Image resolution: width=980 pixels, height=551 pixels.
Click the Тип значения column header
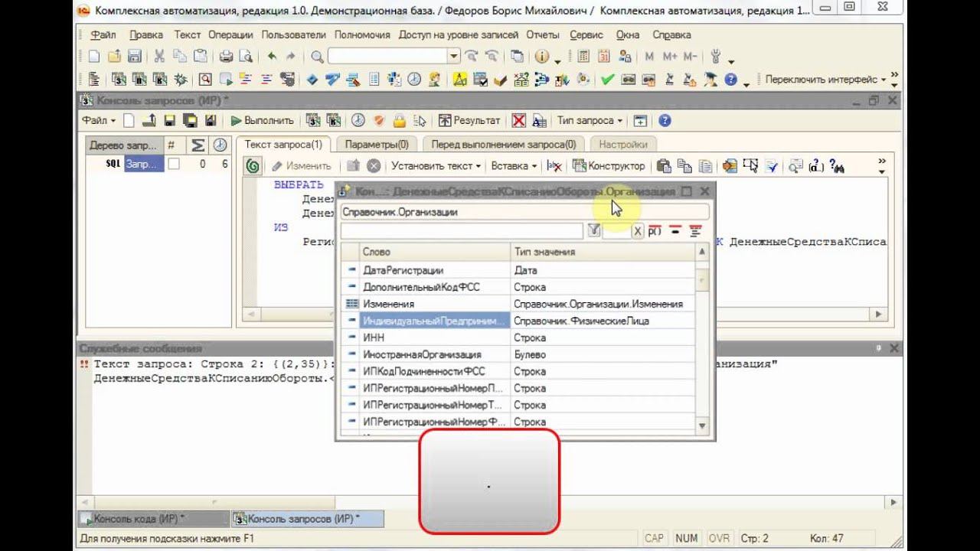pos(603,252)
